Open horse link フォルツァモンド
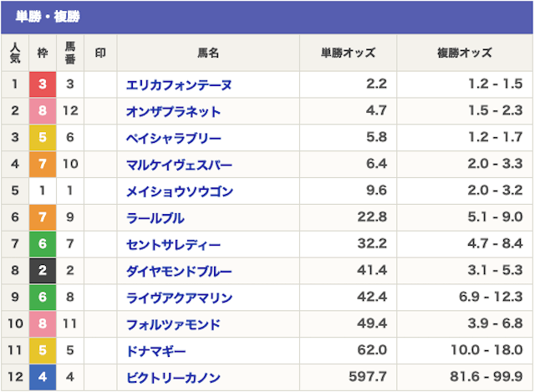This screenshot has height=392, width=535. click(173, 324)
